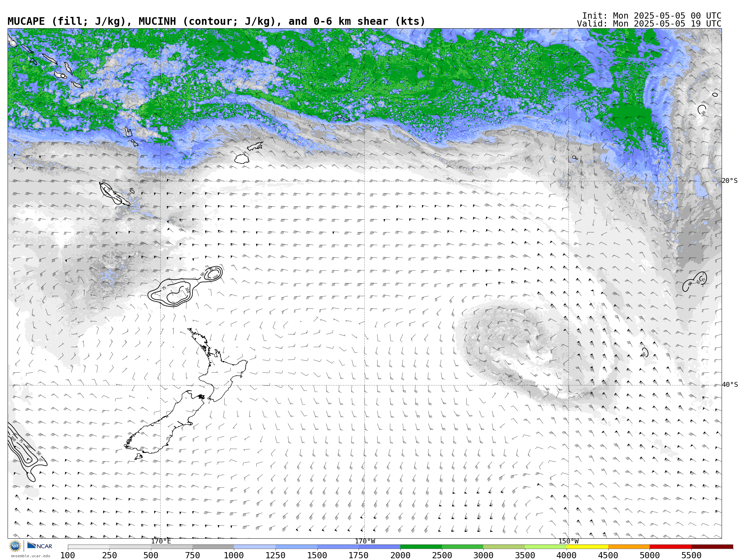Screen dimensions: 744x560
Task: Click the dark gray 750–1000 colorbar segment
Action: coord(213,547)
